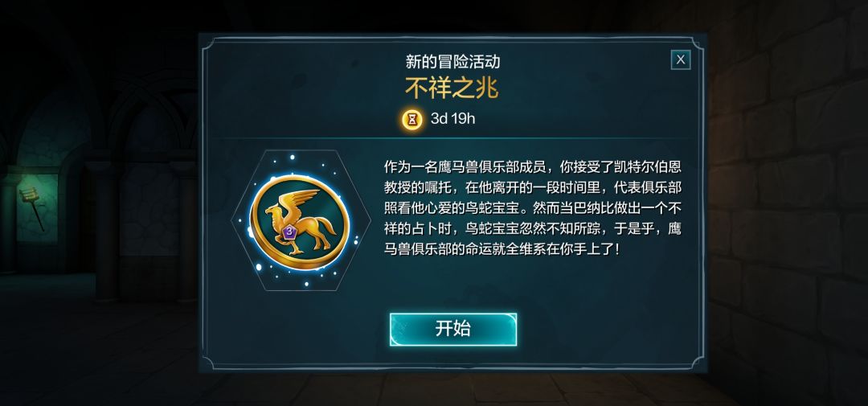Click the golden hippogriff medallion

[300, 222]
